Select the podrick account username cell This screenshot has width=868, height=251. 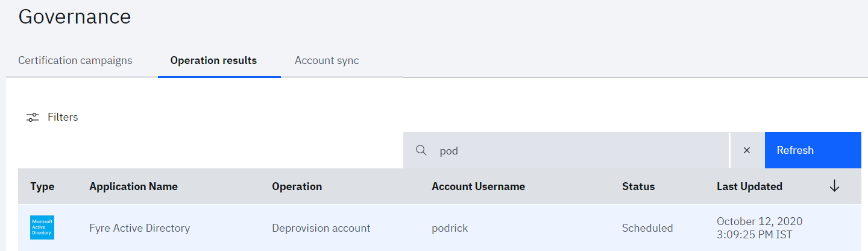pyautogui.click(x=450, y=228)
